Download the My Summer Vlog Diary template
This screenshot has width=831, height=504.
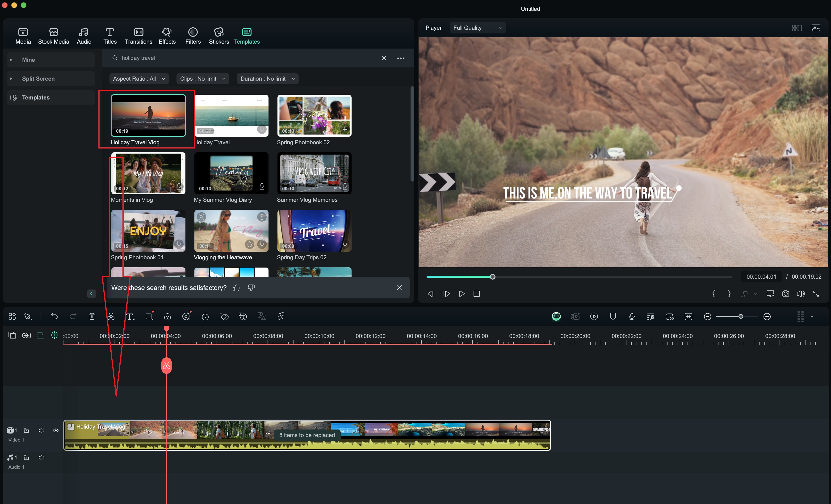pos(262,186)
